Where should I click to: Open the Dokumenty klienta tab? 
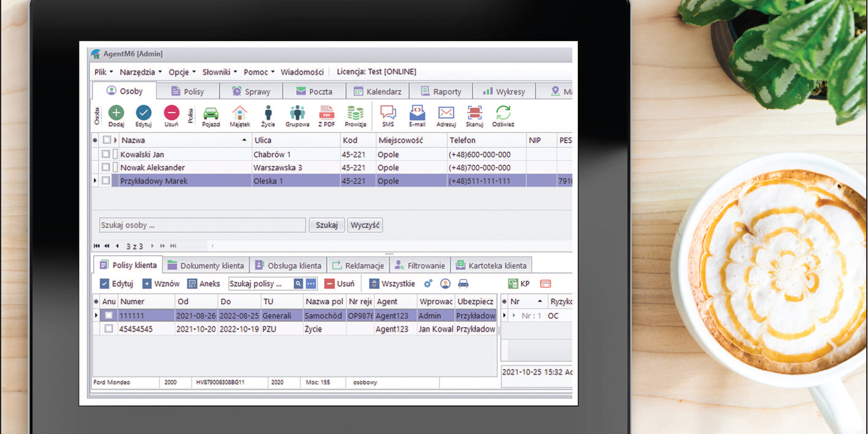pos(206,266)
